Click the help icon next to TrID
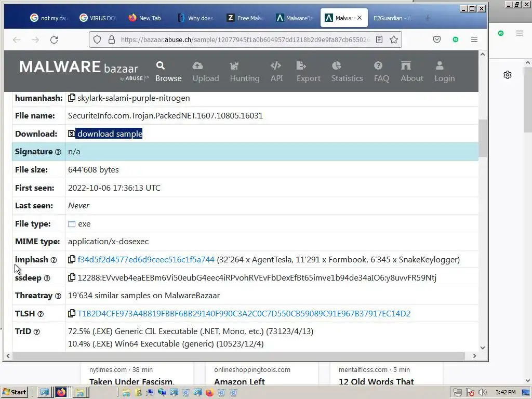The height and width of the screenshot is (399, 532). (x=37, y=331)
